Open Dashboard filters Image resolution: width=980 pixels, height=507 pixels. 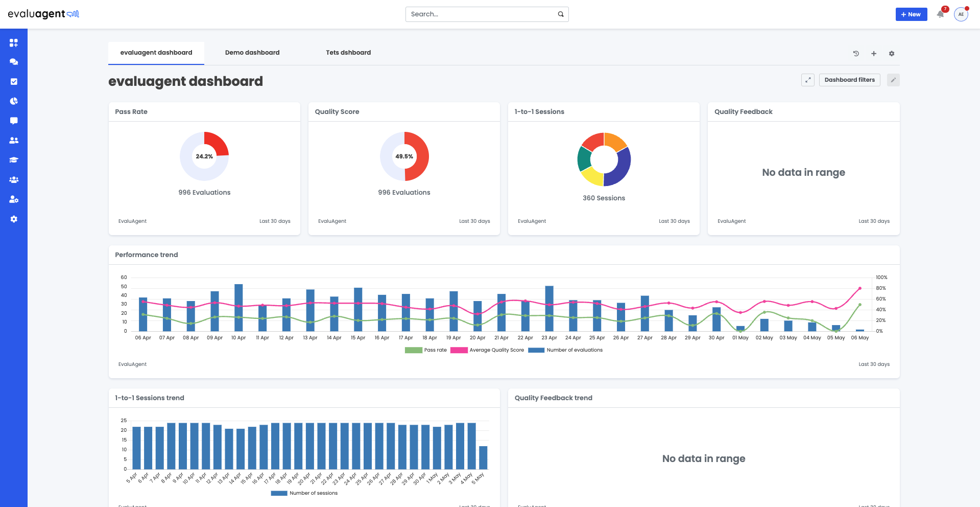point(850,80)
